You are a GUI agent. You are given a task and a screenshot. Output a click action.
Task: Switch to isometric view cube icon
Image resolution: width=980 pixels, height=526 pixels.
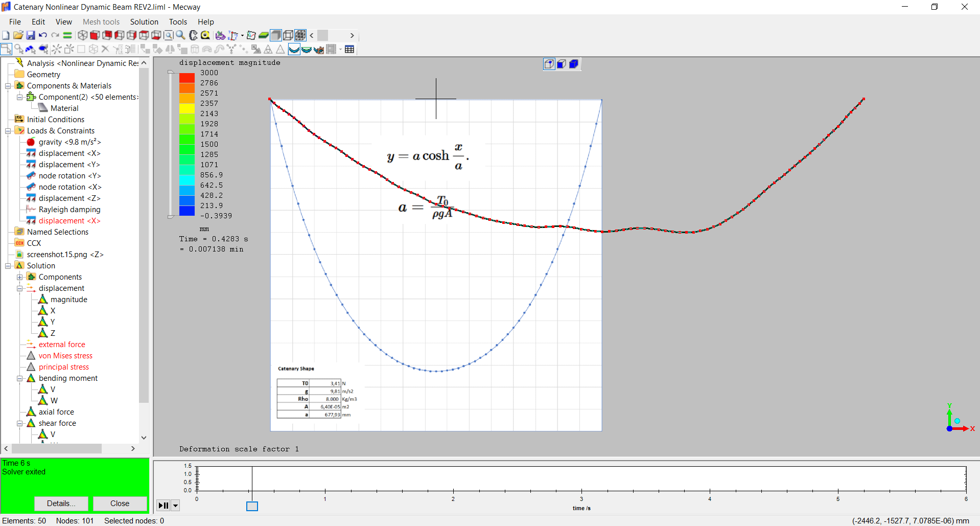click(x=82, y=35)
